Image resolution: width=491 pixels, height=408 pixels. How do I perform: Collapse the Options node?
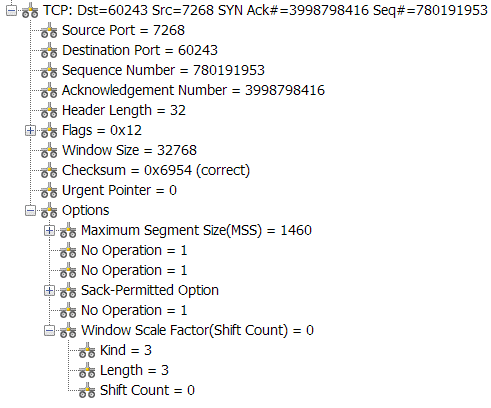(30, 211)
